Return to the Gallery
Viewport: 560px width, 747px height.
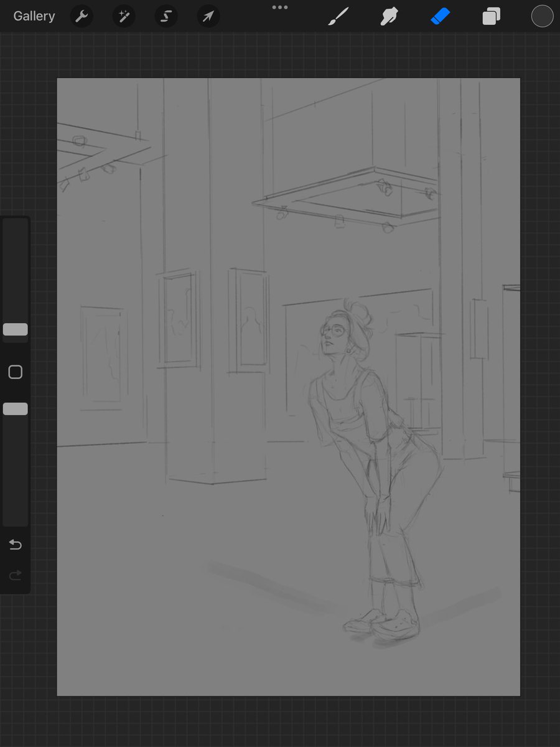[34, 16]
